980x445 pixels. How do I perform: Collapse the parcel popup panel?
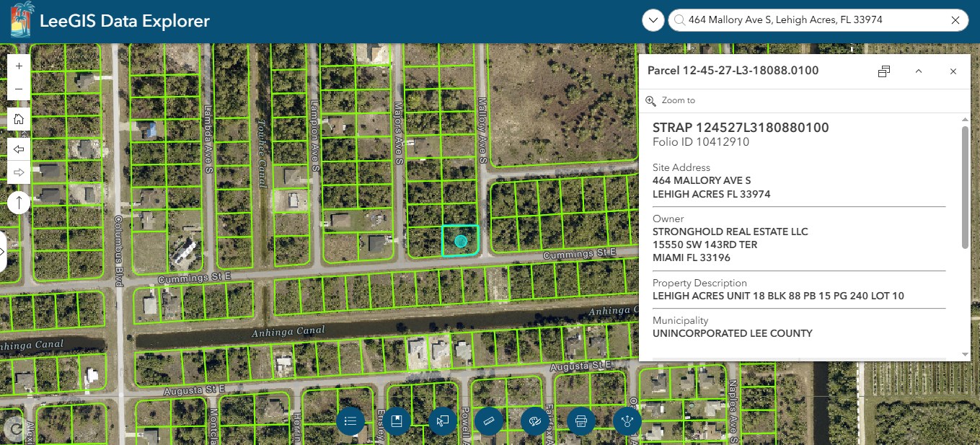click(x=919, y=71)
